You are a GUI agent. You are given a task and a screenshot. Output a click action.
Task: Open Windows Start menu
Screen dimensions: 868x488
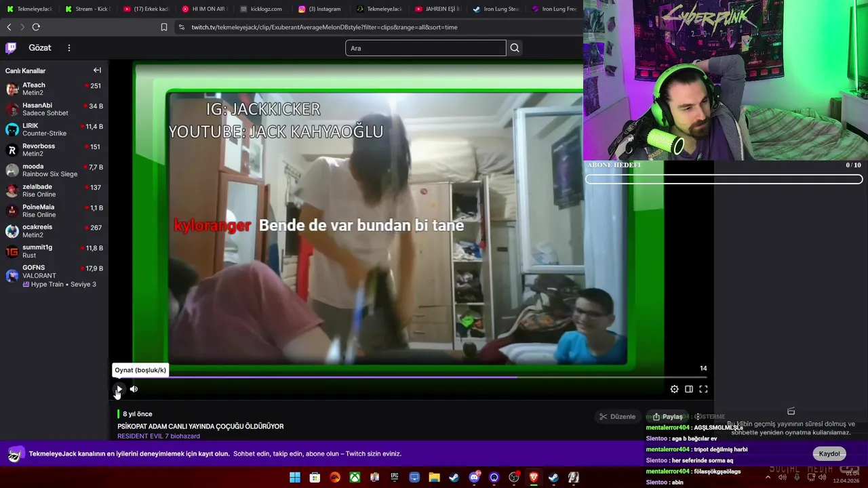(295, 478)
